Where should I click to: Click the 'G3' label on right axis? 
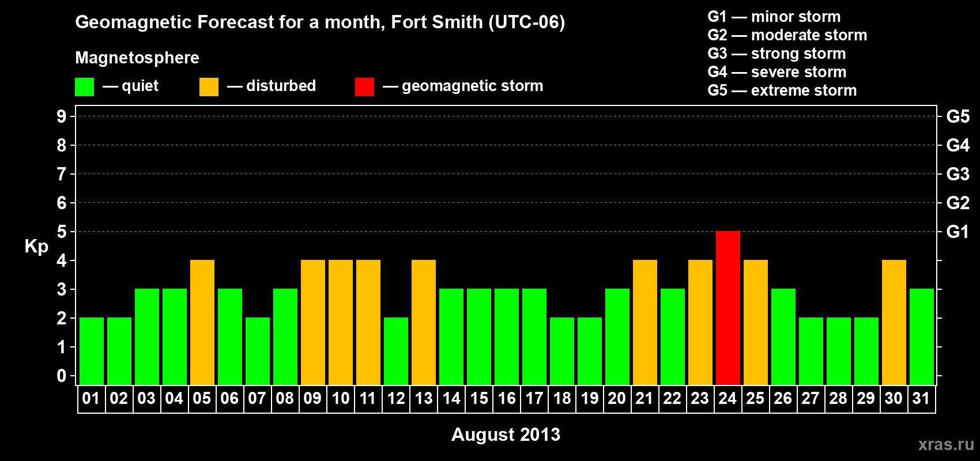[x=958, y=174]
